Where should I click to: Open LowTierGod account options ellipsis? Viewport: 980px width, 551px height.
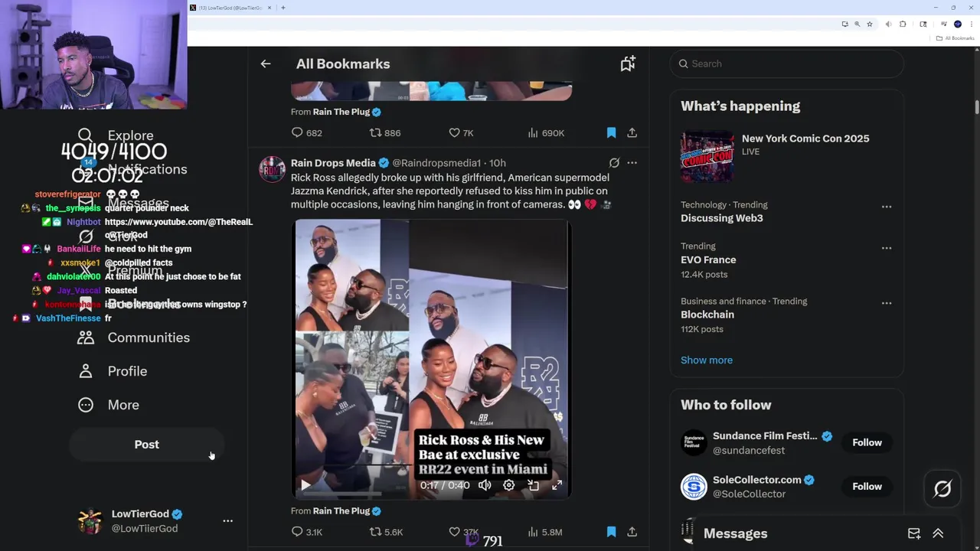tap(227, 520)
